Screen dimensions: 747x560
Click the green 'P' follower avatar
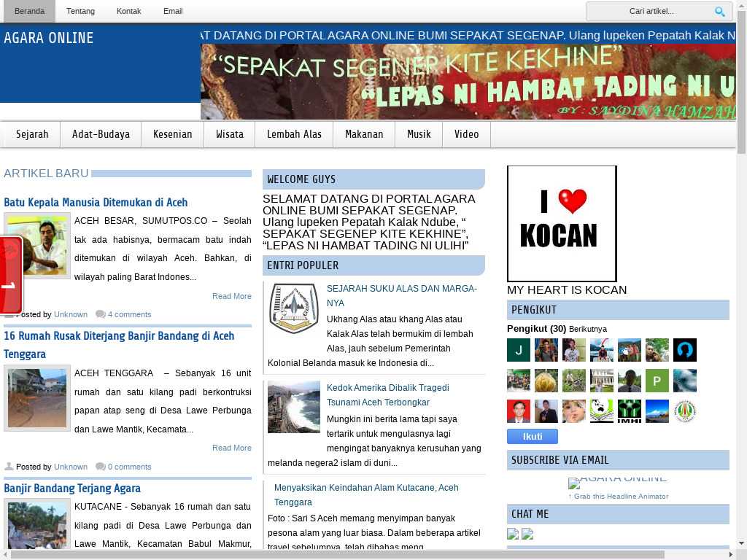(x=657, y=381)
